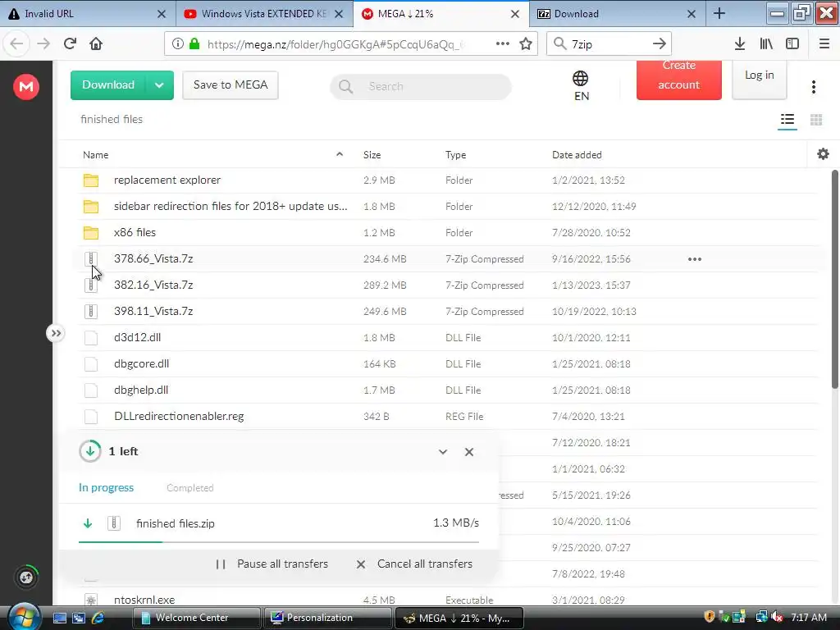Click the taskbar clock 7:17 AM
This screenshot has height=630, width=840.
[809, 617]
